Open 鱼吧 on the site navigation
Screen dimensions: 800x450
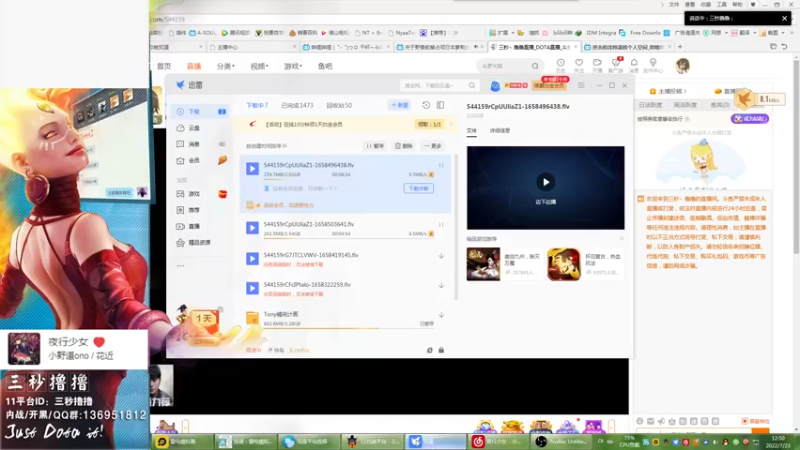click(x=325, y=66)
